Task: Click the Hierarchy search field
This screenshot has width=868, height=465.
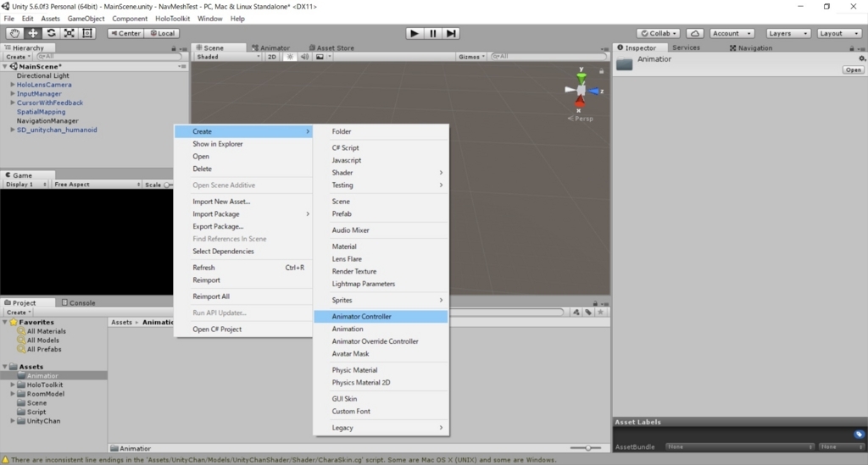Action: (x=109, y=57)
